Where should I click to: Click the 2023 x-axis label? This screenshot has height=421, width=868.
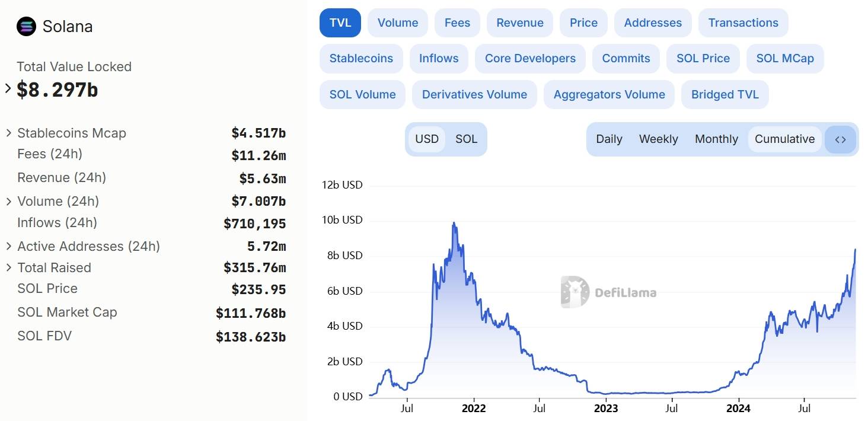pyautogui.click(x=606, y=409)
